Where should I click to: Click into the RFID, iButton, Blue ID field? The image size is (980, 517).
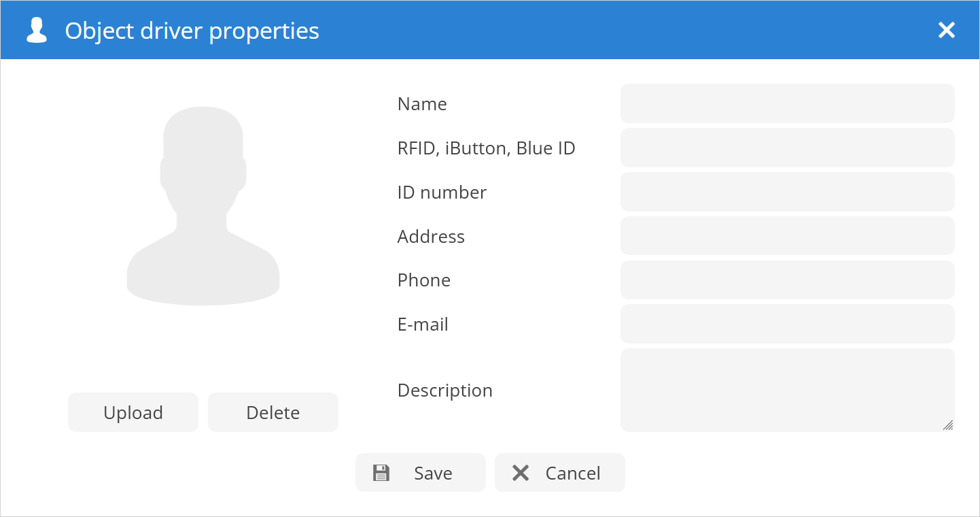point(787,148)
